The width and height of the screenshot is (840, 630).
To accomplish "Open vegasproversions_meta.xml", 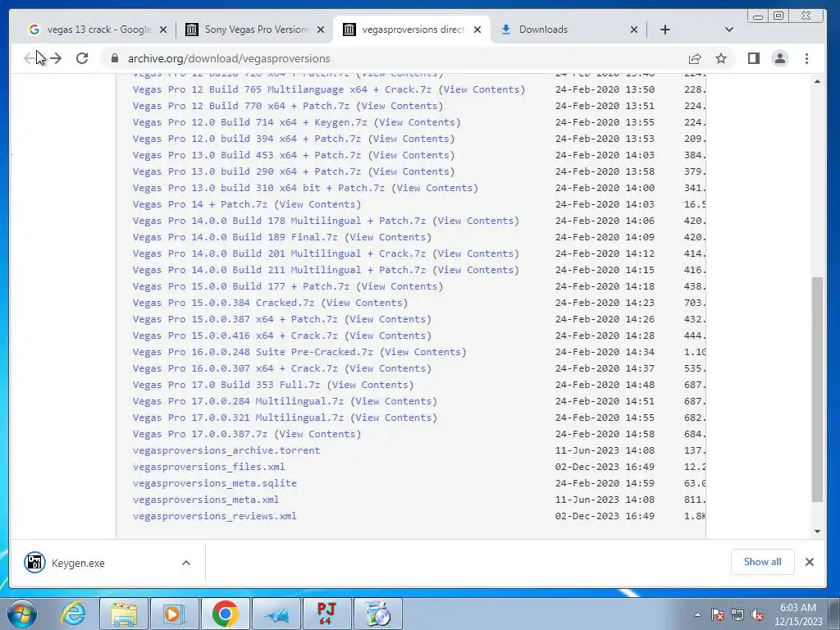I will [x=206, y=500].
